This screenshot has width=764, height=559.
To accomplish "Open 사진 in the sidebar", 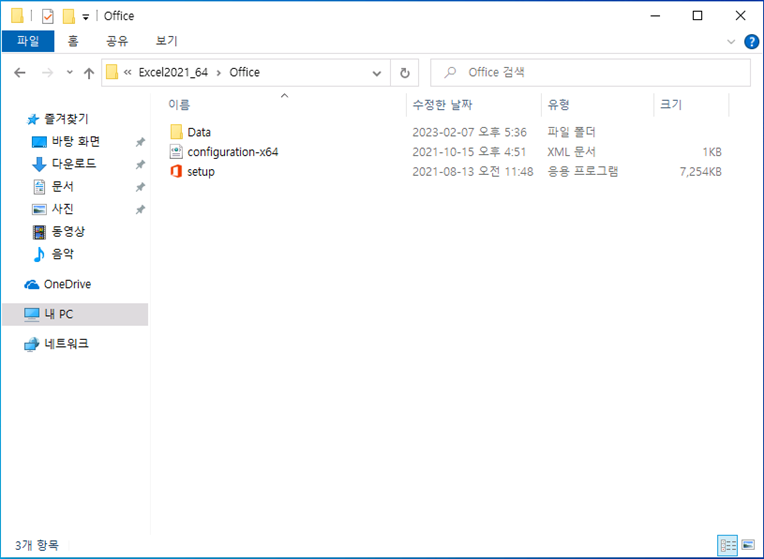I will point(63,209).
